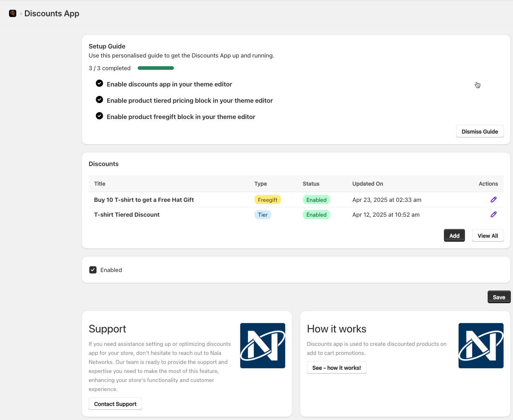The image size is (513, 420).
Task: Select T-shirt Tiered Discount title
Action: pos(127,215)
